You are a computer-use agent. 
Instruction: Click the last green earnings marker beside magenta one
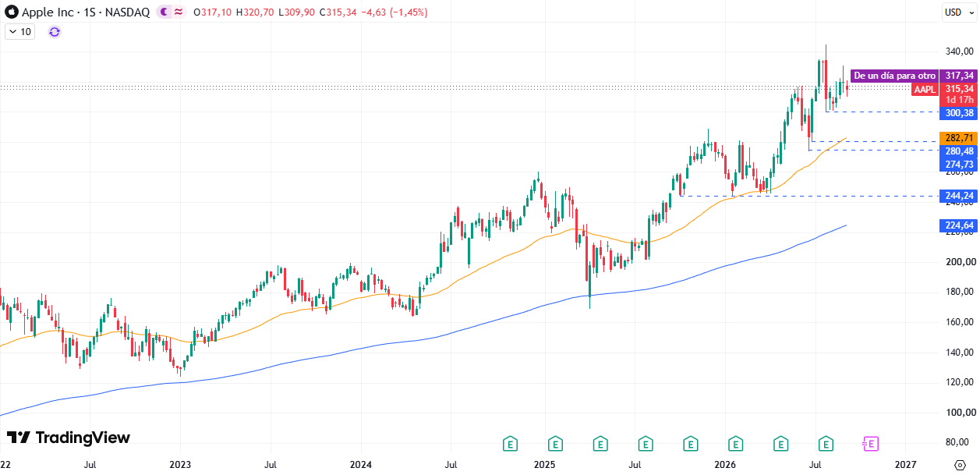click(826, 444)
